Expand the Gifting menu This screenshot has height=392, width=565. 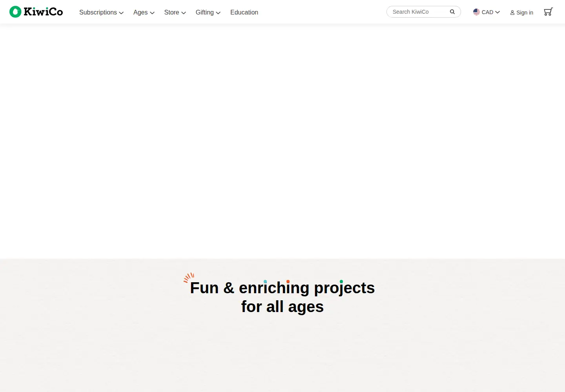click(x=208, y=13)
